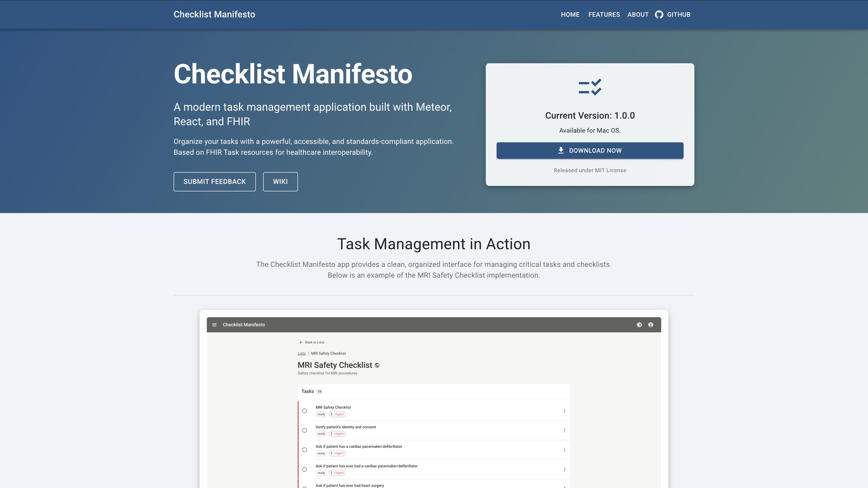Click the back arrow beside Back to Lists
Image resolution: width=868 pixels, height=488 pixels.
coord(301,343)
